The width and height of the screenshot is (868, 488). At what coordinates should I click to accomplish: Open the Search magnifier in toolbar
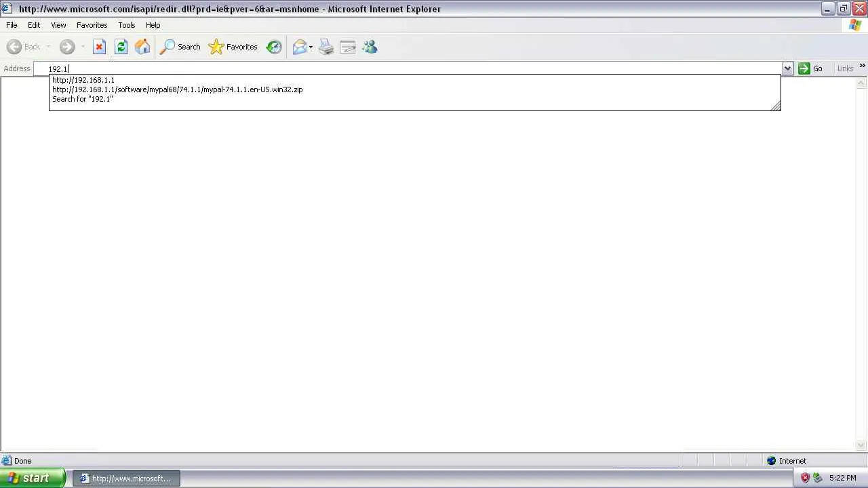tap(180, 47)
